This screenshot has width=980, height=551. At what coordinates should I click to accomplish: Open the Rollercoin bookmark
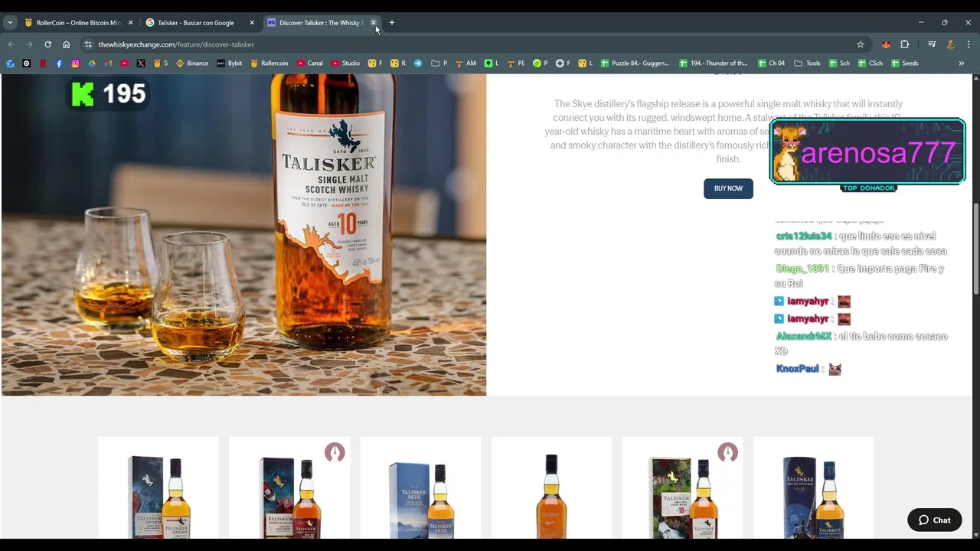coord(269,64)
